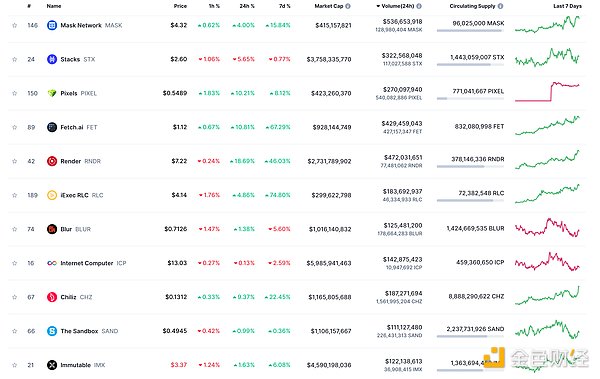Click Stacks circulating supply progress bar
600x379 pixels.
(x=470, y=65)
